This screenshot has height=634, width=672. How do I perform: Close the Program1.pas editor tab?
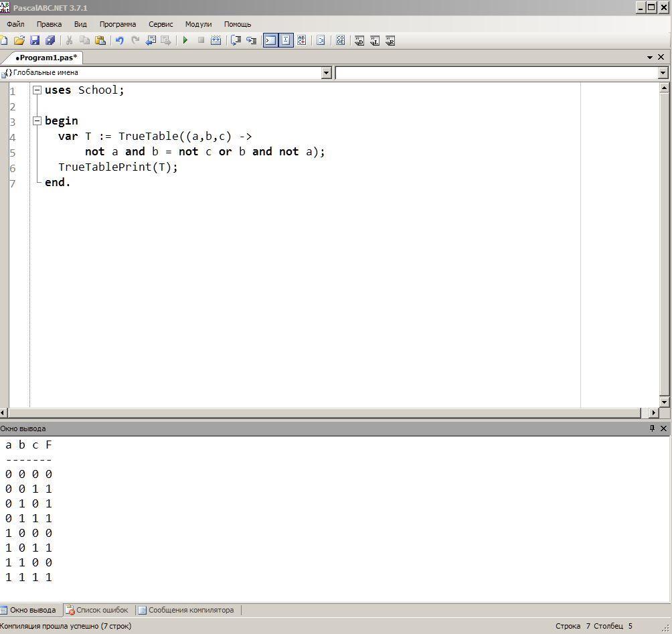click(661, 57)
